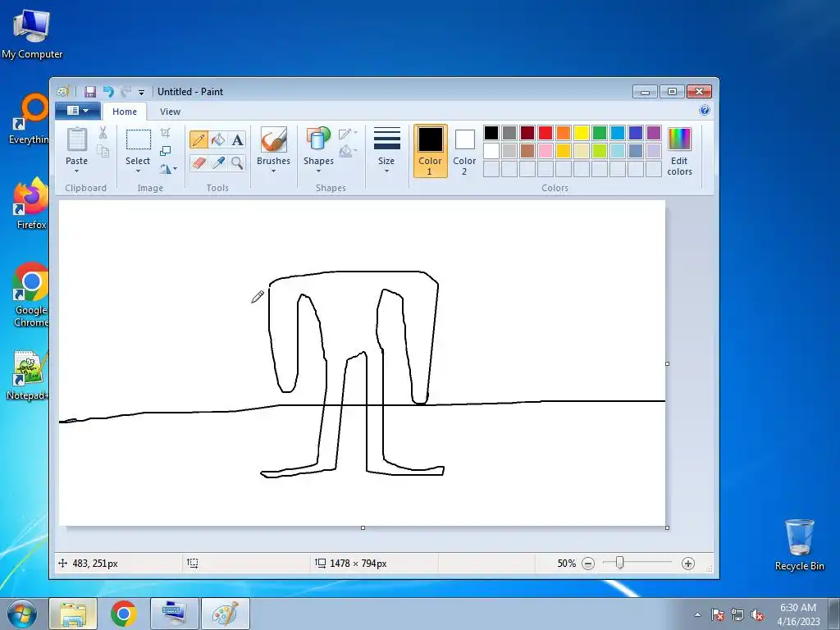The height and width of the screenshot is (630, 840).
Task: Select the Color picker eyedropper tool
Action: point(218,162)
